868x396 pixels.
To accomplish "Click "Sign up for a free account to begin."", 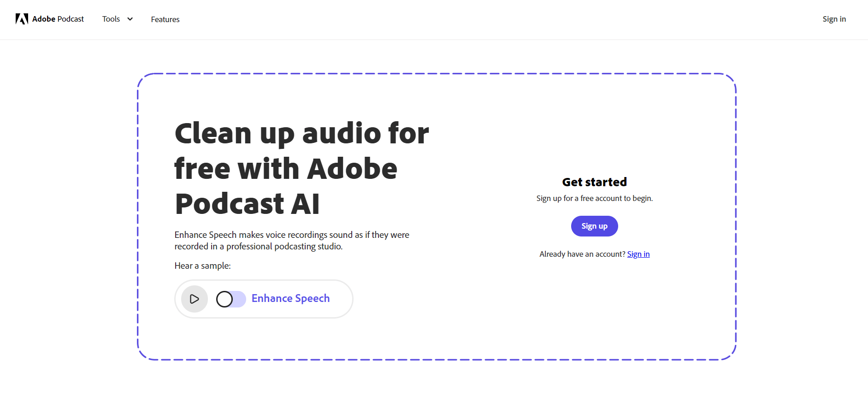I will tap(594, 198).
